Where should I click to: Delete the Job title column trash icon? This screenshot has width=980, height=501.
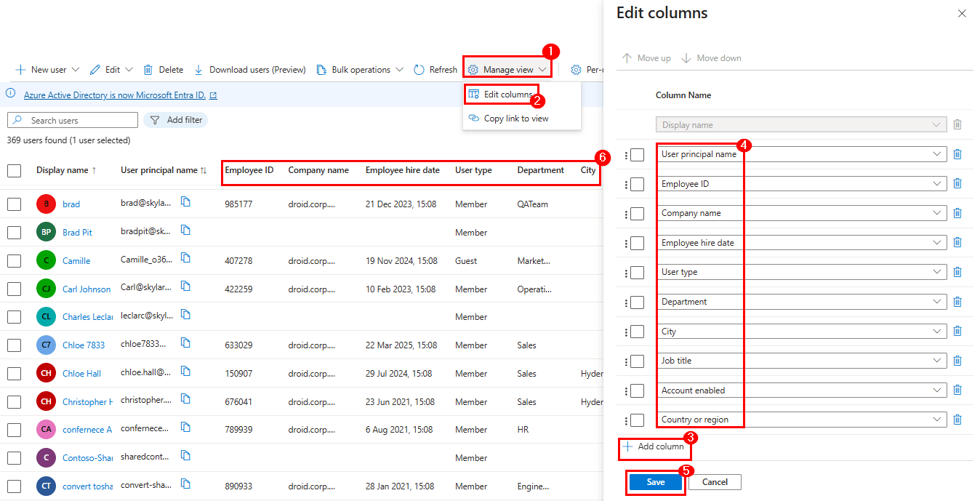click(957, 361)
